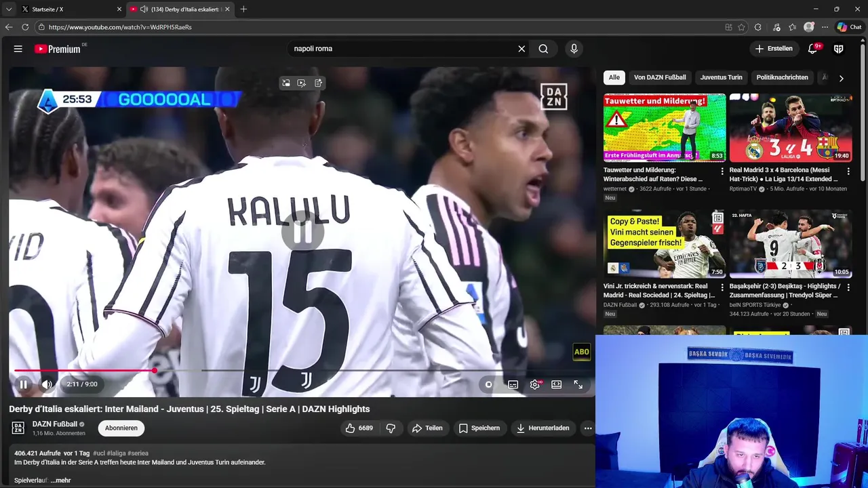Open the browser settings ellipsis menu
The width and height of the screenshot is (868, 488).
[825, 27]
